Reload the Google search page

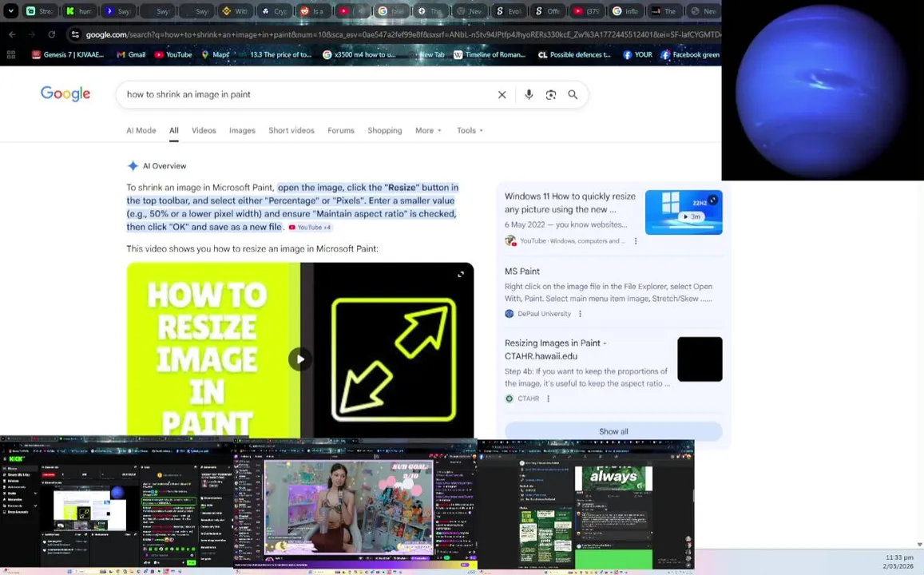point(52,35)
